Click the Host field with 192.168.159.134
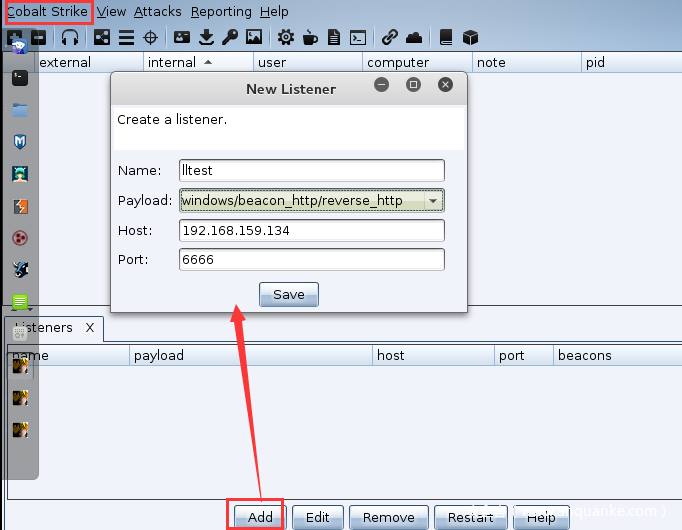Screen dimensions: 682x530 pyautogui.click(x=311, y=230)
